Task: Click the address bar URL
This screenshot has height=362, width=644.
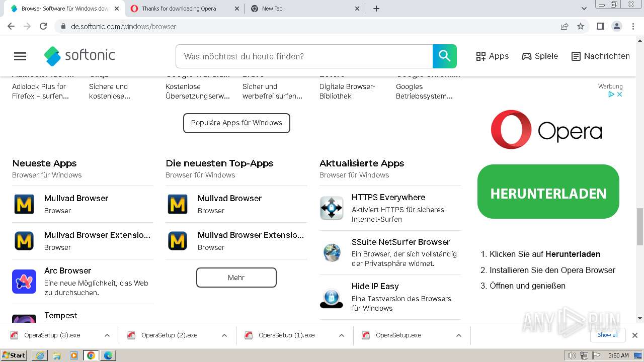Action: [123, 27]
